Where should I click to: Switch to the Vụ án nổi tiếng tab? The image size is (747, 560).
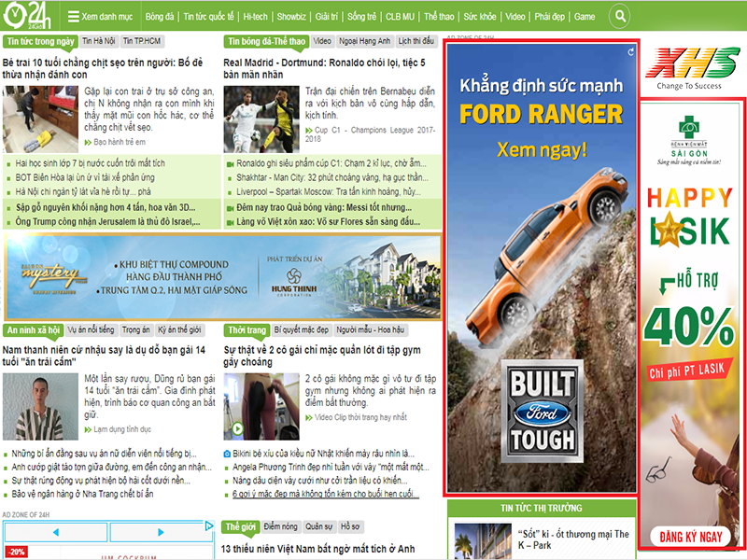click(x=91, y=330)
